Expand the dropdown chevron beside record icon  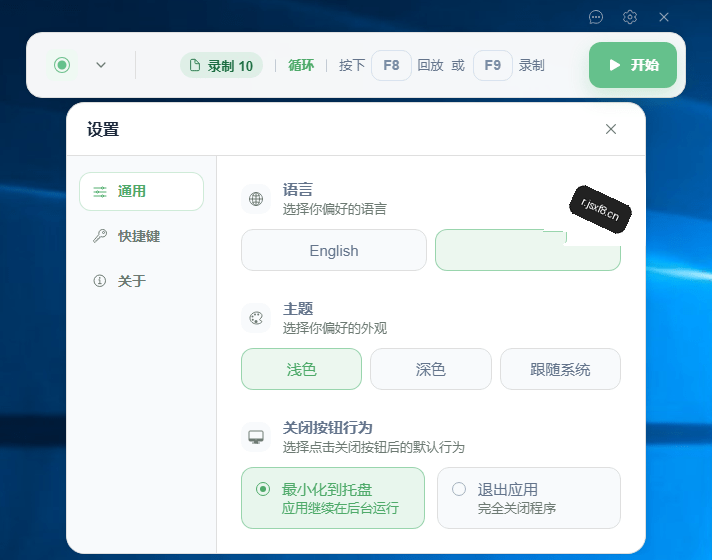101,65
